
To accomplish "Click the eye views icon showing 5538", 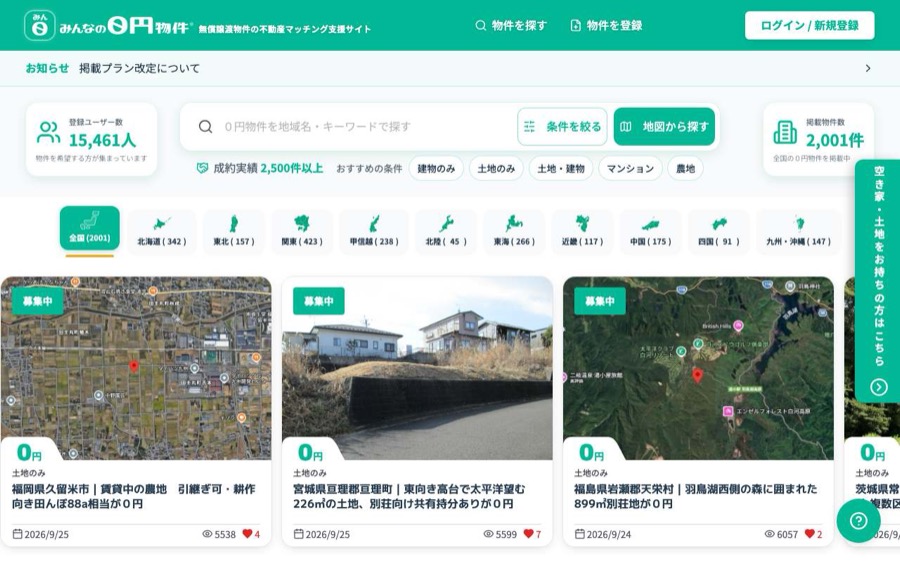I will [x=207, y=534].
